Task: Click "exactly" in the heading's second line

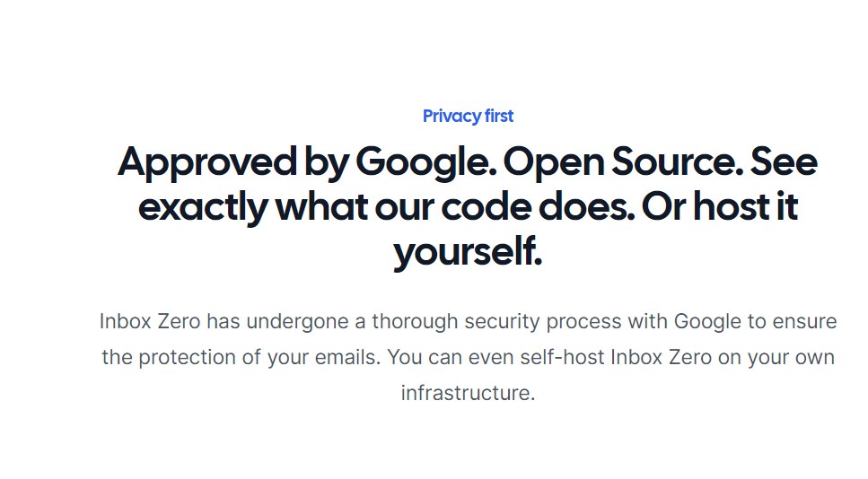Action: coord(203,208)
